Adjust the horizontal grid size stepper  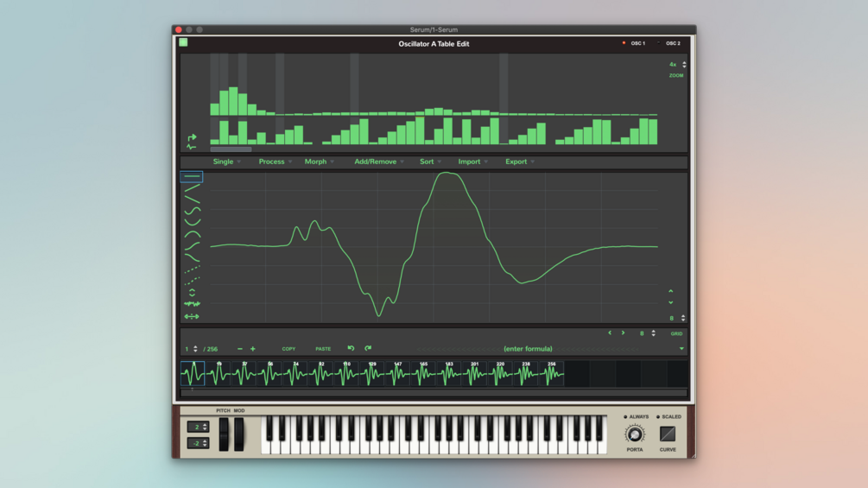pyautogui.click(x=653, y=333)
